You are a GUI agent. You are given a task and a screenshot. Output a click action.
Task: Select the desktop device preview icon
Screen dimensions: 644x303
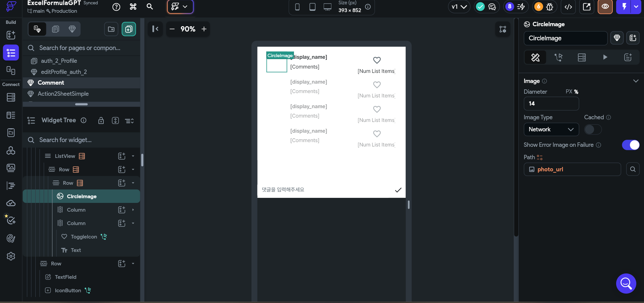coord(327,7)
